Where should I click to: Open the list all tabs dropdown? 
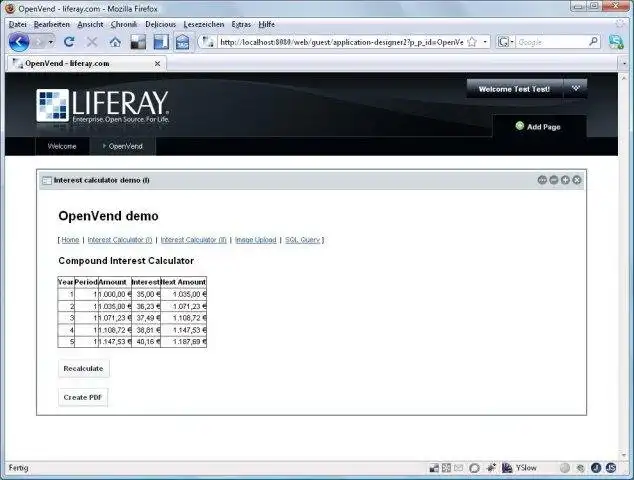pyautogui.click(x=624, y=63)
